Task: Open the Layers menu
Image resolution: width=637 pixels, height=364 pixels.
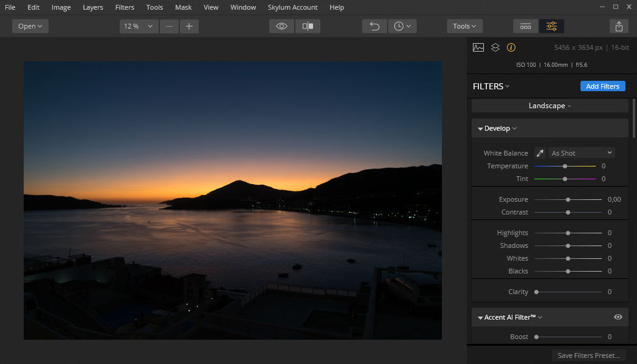Action: [93, 7]
